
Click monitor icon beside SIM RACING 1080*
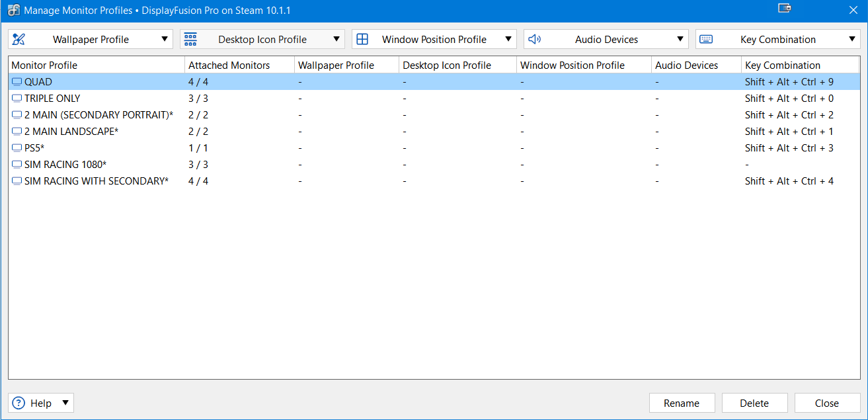17,165
